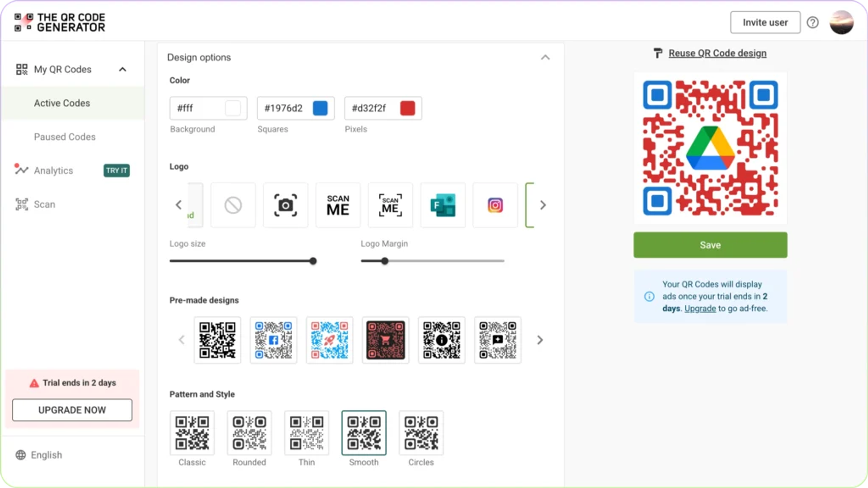
Task: Select Classic pattern style
Action: pos(192,433)
